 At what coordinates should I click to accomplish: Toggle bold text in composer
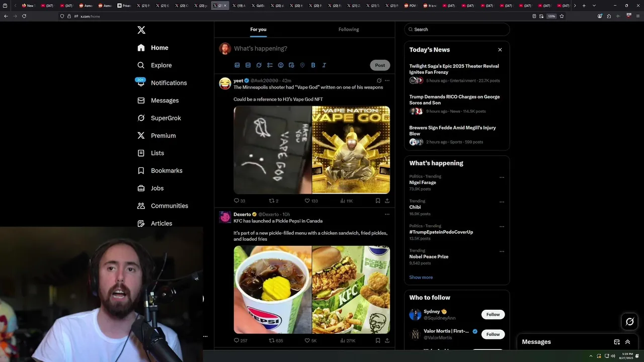313,65
